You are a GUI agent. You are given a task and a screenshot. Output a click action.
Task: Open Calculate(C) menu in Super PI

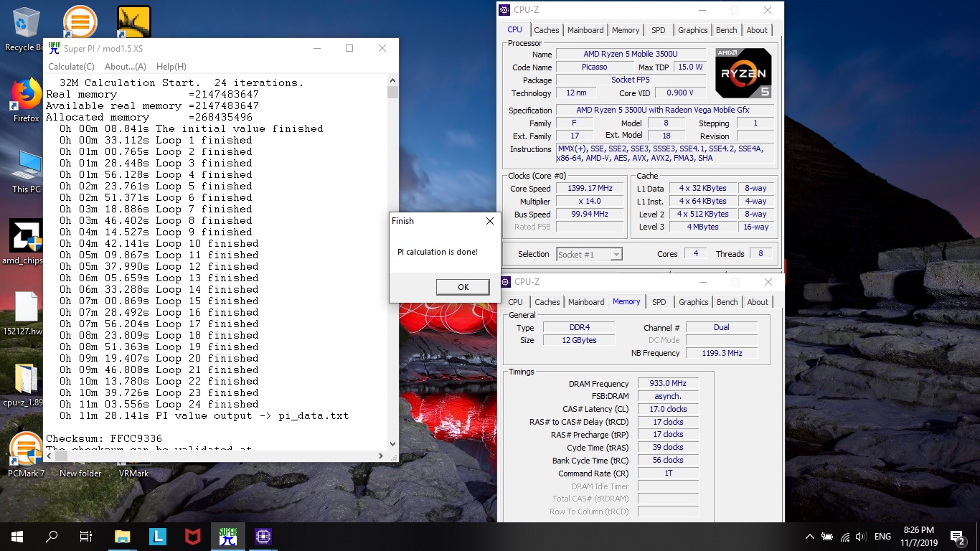tap(71, 67)
